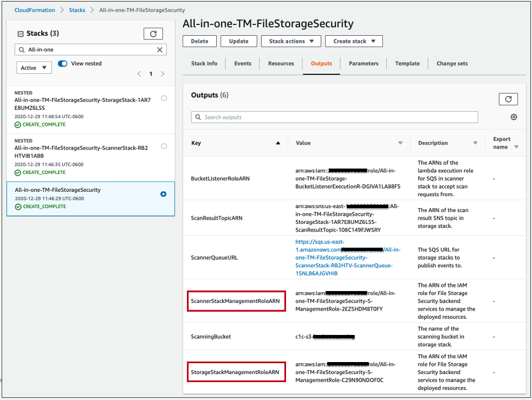Click the search magnifier in Stacks filter
The image size is (532, 400).
click(x=22, y=49)
